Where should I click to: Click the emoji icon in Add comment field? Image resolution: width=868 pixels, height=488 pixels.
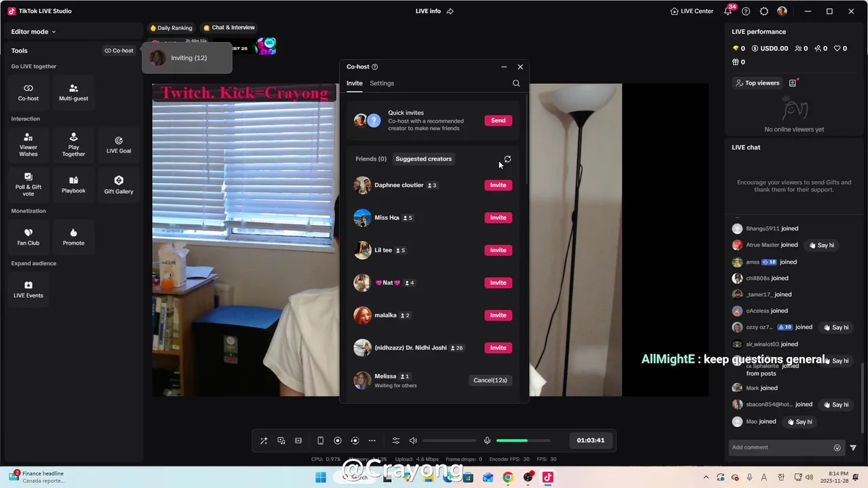click(x=837, y=447)
